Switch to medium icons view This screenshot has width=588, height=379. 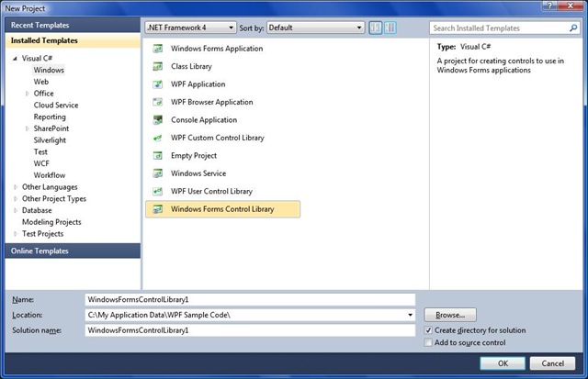click(x=390, y=28)
